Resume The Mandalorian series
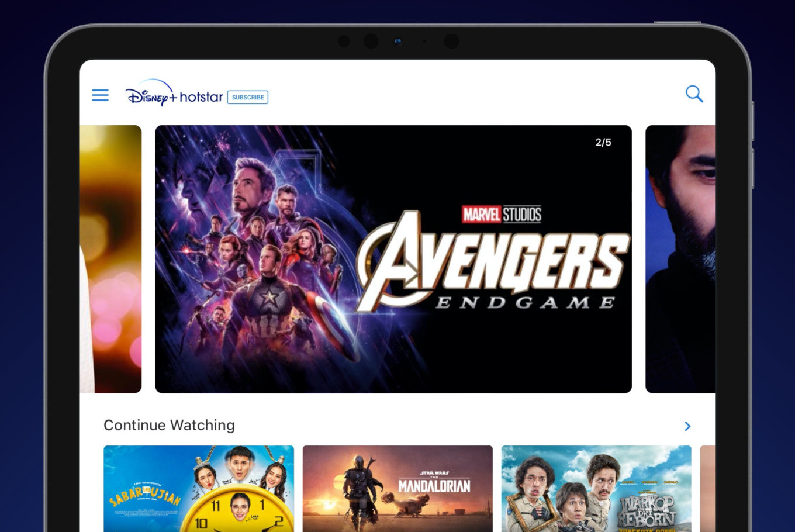This screenshot has width=795, height=532. coord(397,489)
